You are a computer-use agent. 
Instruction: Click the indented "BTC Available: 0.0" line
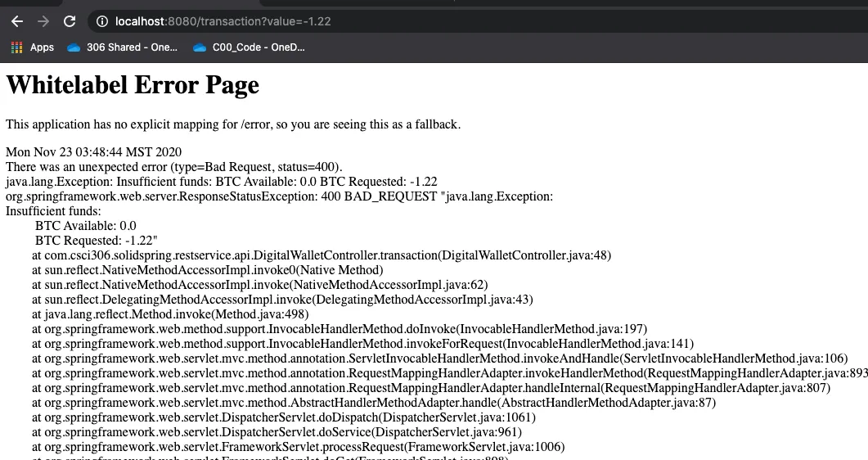point(85,226)
